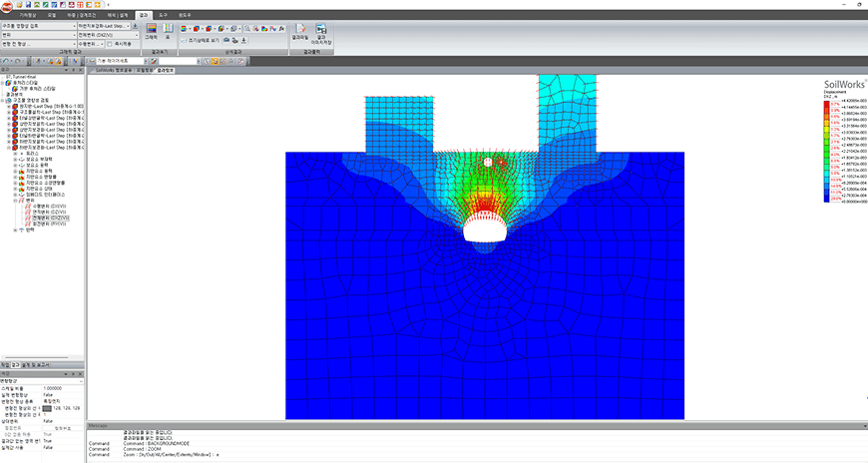Screen dimensions: 868x463
Task: Open the Last Step load case dropdown
Action: pos(104,26)
